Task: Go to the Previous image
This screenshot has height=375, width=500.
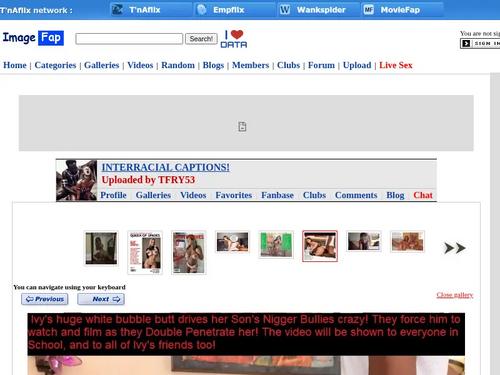Action: [x=45, y=299]
